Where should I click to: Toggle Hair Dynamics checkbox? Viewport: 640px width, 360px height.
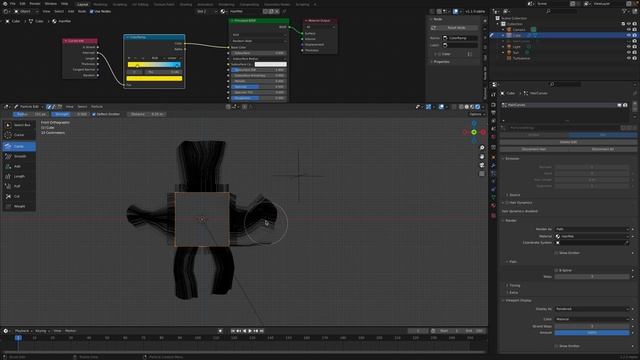tap(507, 203)
